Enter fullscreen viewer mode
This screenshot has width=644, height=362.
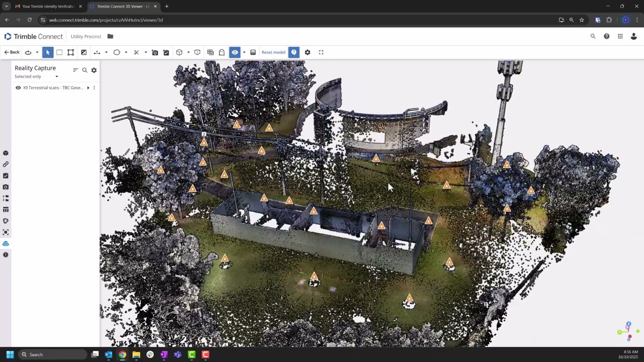[x=321, y=52]
